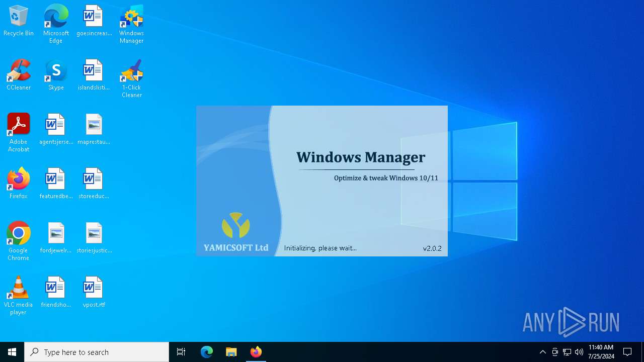Viewport: 644px width, 362px height.
Task: Open Firefox from the taskbar
Action: [x=256, y=352]
